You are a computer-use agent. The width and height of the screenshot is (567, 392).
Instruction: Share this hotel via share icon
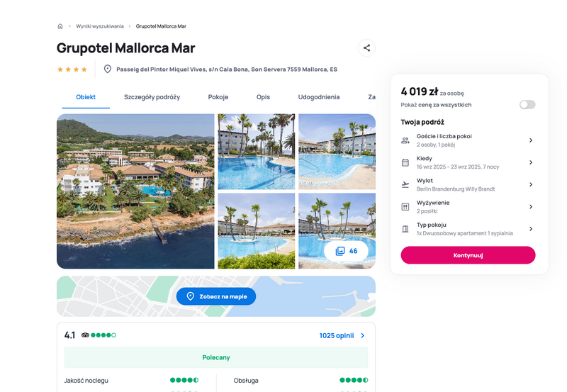point(366,47)
